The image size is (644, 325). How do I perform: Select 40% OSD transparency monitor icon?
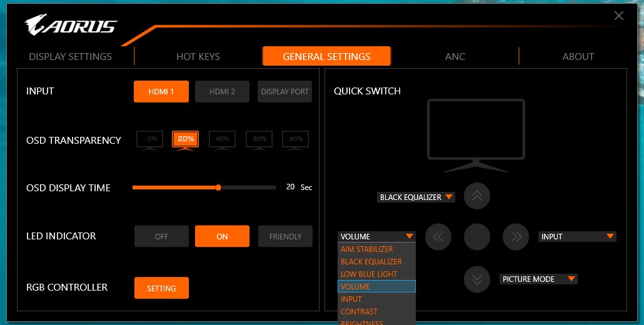(222, 141)
